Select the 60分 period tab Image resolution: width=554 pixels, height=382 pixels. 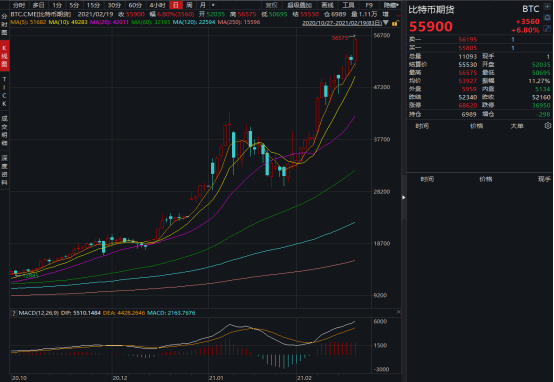[x=135, y=5]
